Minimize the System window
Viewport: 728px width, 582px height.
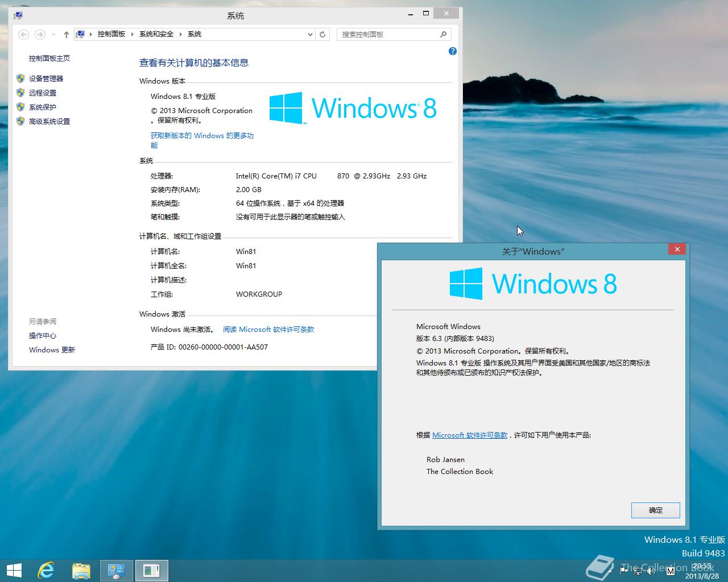pyautogui.click(x=411, y=13)
